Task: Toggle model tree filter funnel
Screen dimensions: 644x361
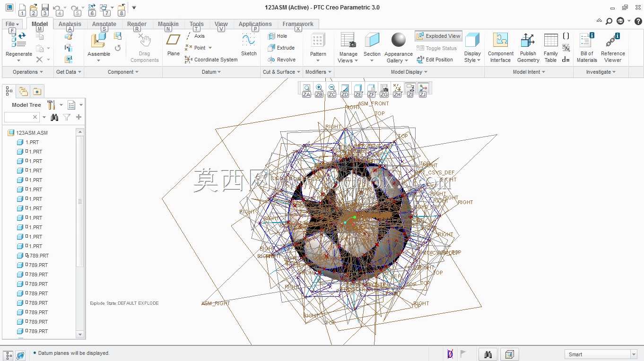Action: (67, 117)
